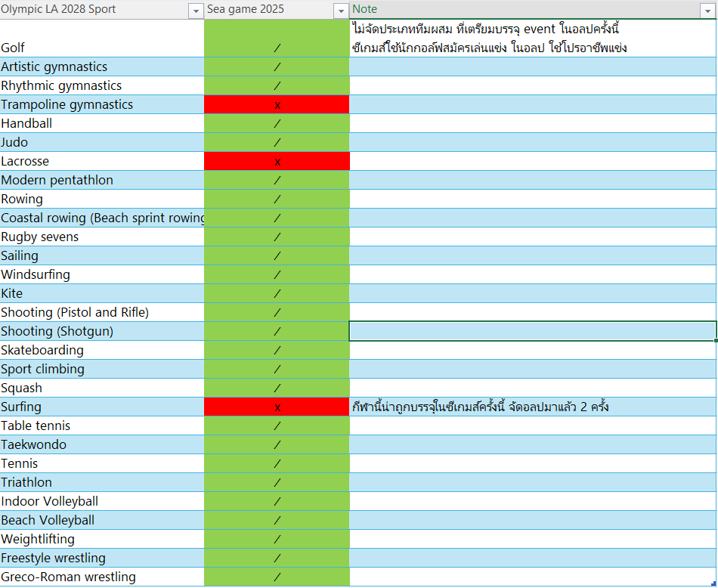Select the Coastal rowing (Beach sprint rowing) cell

[102, 218]
